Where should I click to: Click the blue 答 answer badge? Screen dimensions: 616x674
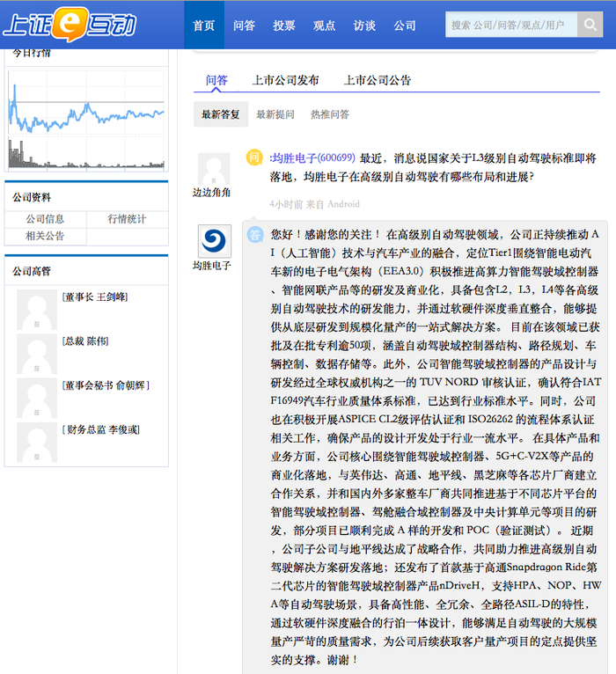pos(255,235)
